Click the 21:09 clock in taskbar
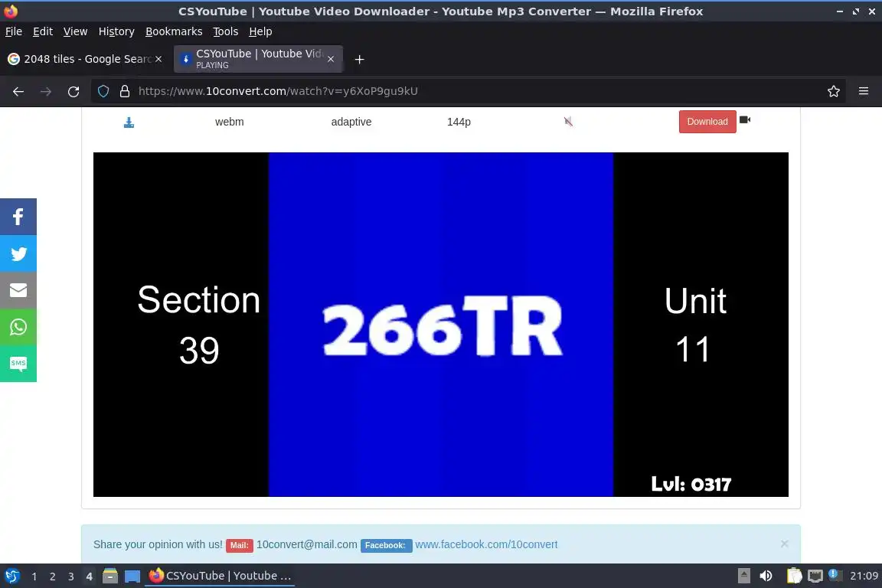Screen dimensions: 882x588 coord(864,576)
